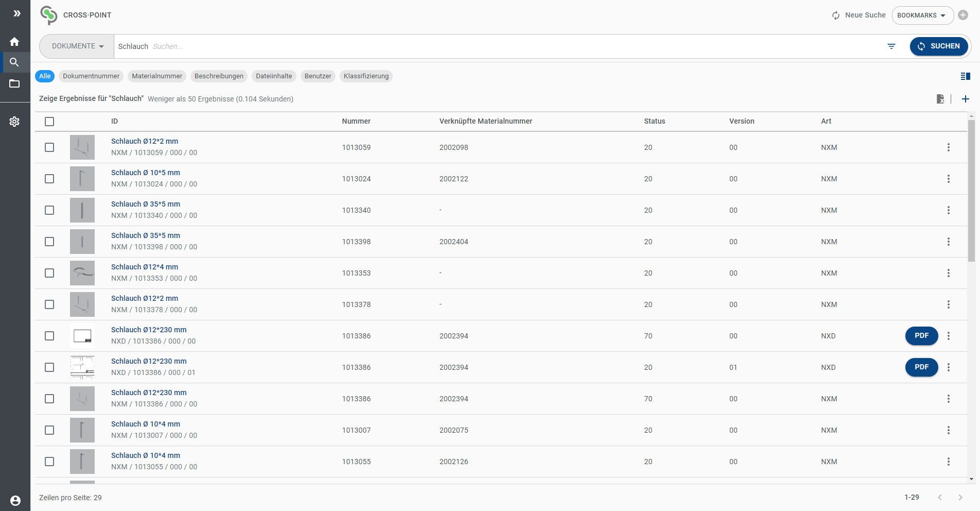Open thumbnail of Schlauch Ø12*4 mm

pyautogui.click(x=82, y=273)
